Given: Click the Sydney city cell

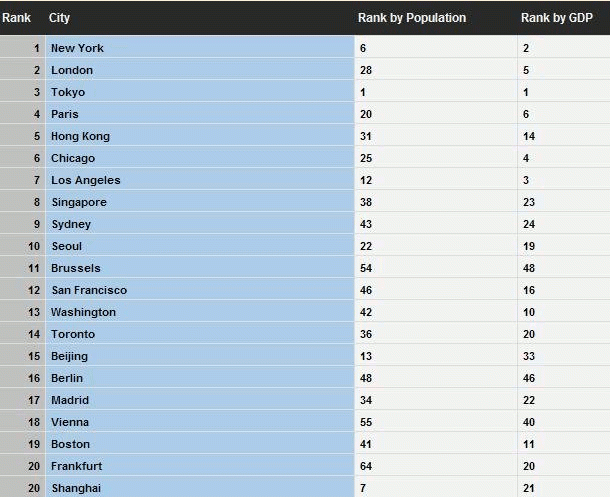Looking at the screenshot, I should pos(71,224).
